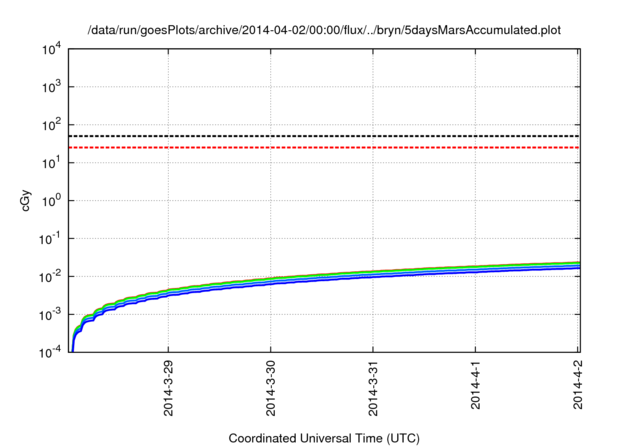Click the Coordinated Universal Time (UTC) label
The image size is (640, 448).
pyautogui.click(x=324, y=438)
